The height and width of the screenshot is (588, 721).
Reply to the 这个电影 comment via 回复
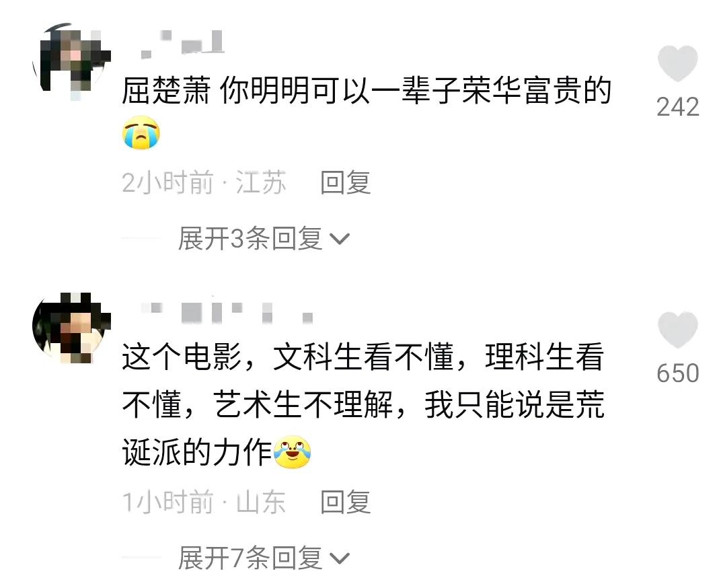tap(346, 501)
